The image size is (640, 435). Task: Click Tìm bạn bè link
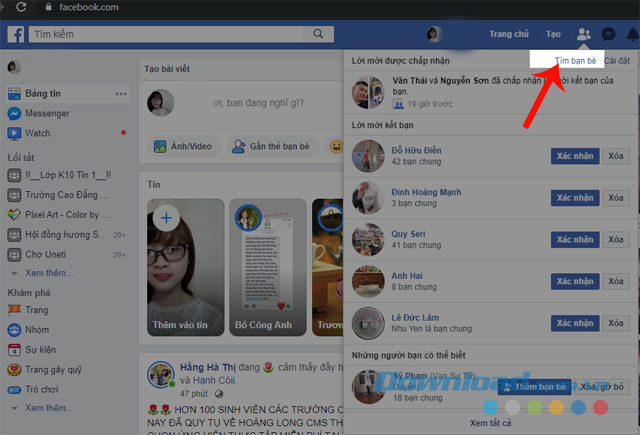coord(576,61)
